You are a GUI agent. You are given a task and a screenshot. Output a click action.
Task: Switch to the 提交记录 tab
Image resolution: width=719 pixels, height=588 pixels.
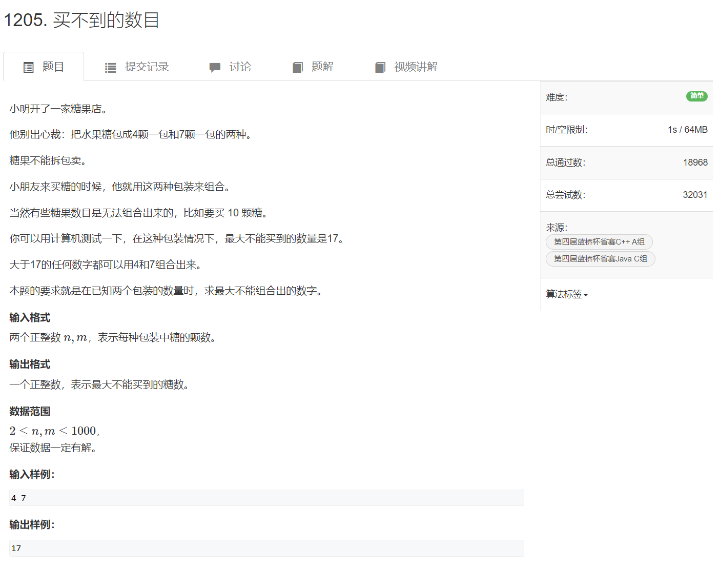pos(137,67)
